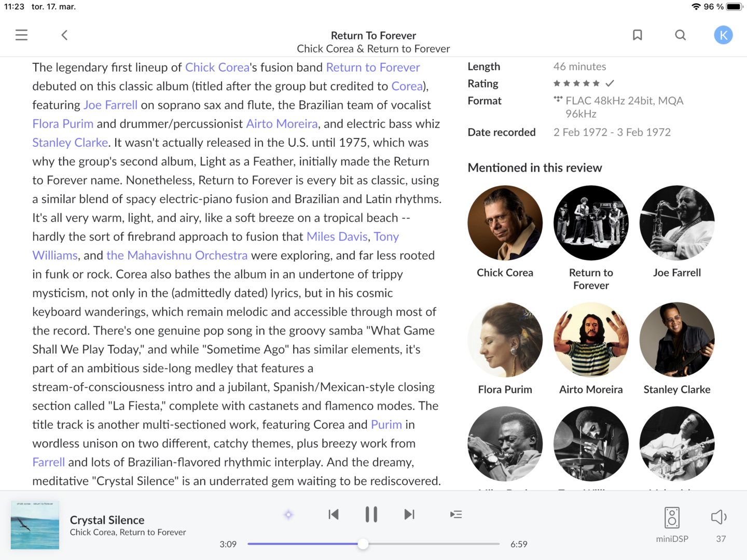Tap the total time 6:59

click(519, 544)
